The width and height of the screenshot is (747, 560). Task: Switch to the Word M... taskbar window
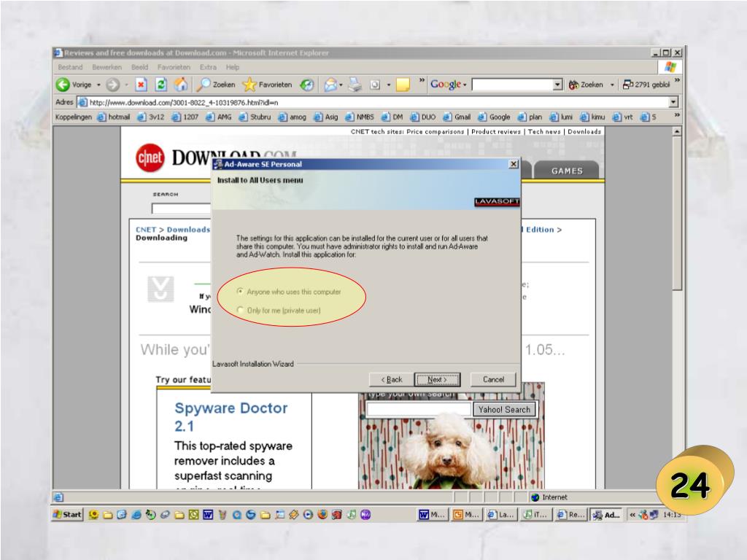pyautogui.click(x=432, y=514)
